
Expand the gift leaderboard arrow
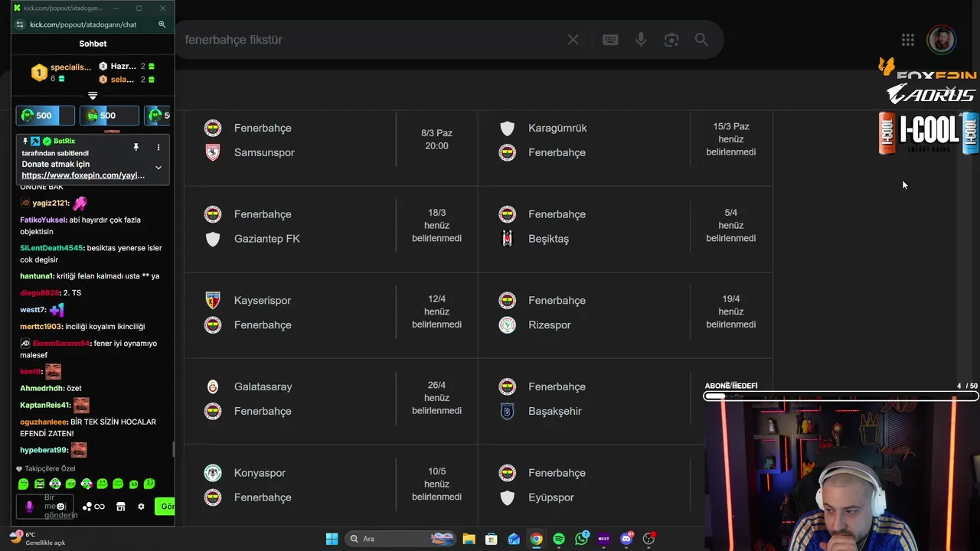pos(93,96)
